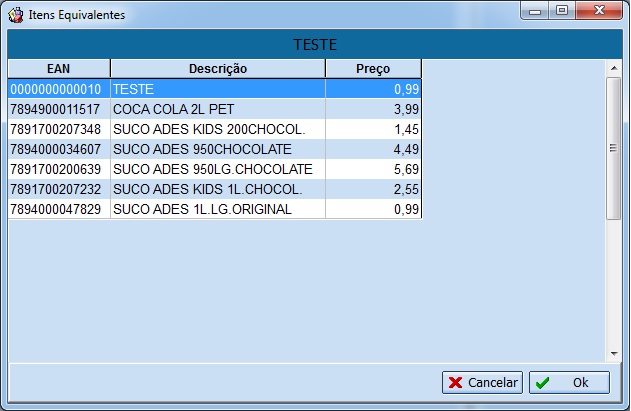This screenshot has width=631, height=411.
Task: Click the Preço column header
Action: [x=373, y=69]
